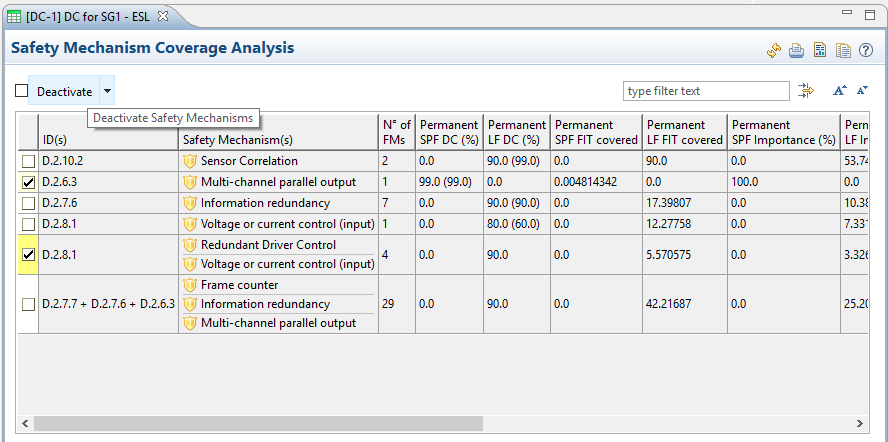Image resolution: width=888 pixels, height=442 pixels.
Task: Tick the select-all checkbox beside Deactivate
Action: point(21,91)
